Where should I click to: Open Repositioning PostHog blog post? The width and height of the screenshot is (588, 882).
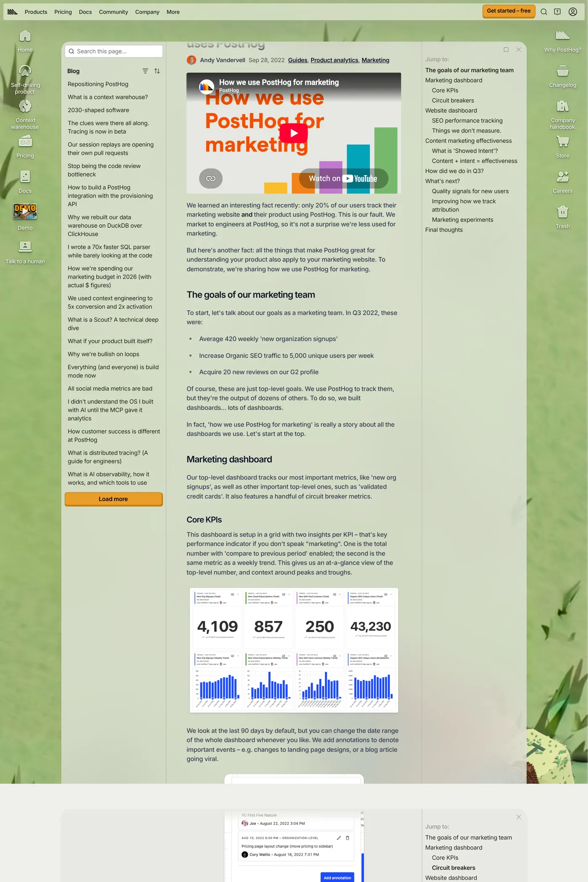pos(98,84)
